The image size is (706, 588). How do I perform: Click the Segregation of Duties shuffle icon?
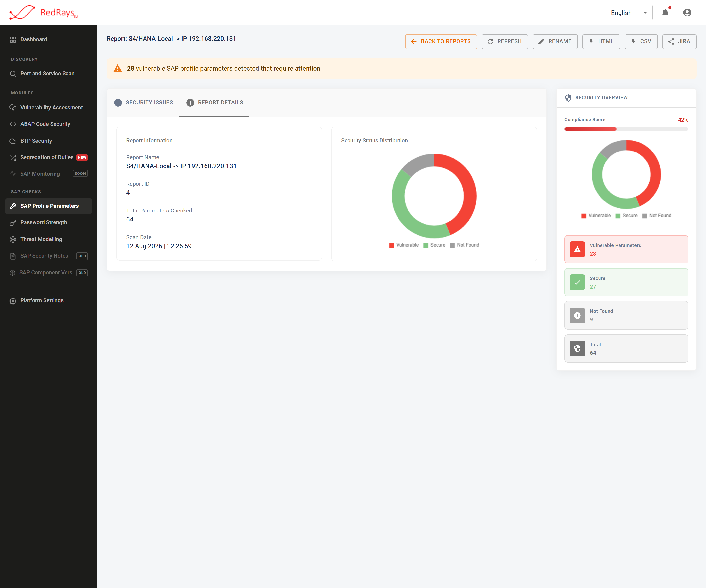pos(13,158)
